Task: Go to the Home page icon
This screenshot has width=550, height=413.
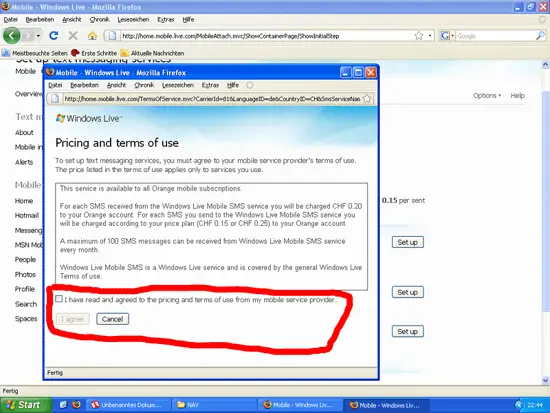Action: [x=92, y=35]
